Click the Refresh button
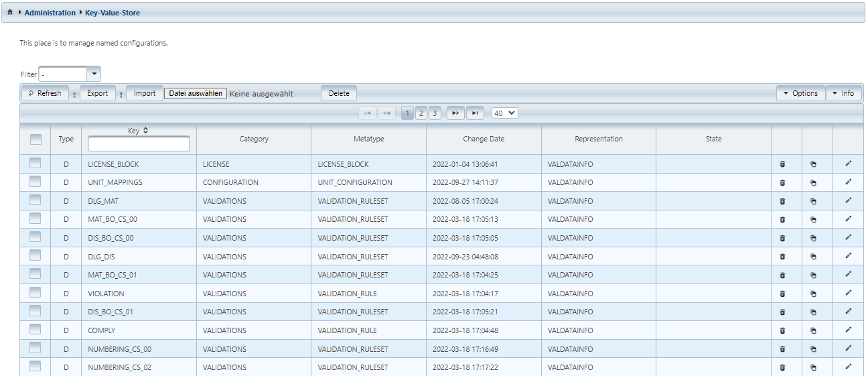Image resolution: width=868 pixels, height=376 pixels. click(x=45, y=94)
